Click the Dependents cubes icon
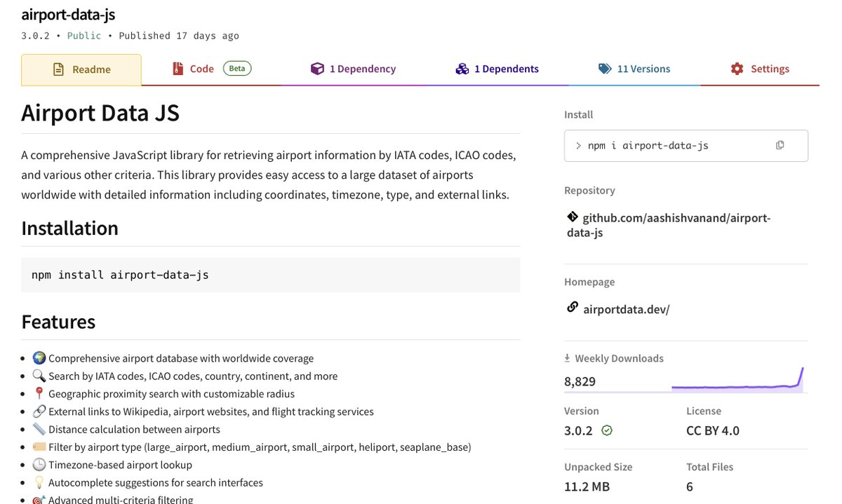The image size is (842, 504). (462, 69)
